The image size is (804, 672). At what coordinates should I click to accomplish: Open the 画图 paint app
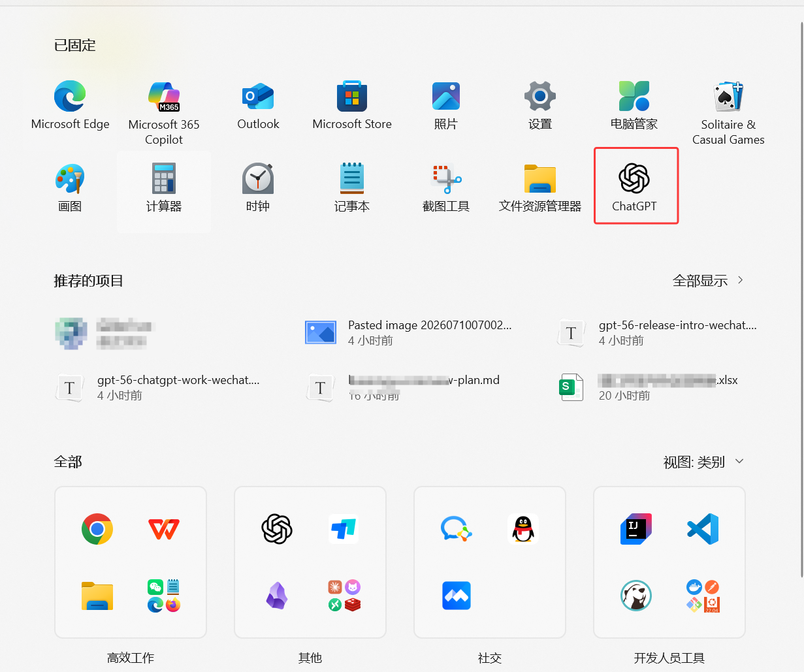click(70, 188)
